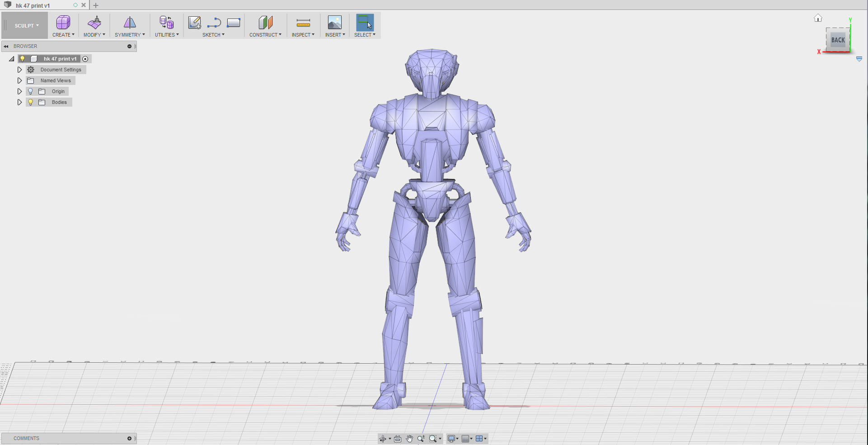868x445 pixels.
Task: Click the Create Box icon in toolbar
Action: 63,22
